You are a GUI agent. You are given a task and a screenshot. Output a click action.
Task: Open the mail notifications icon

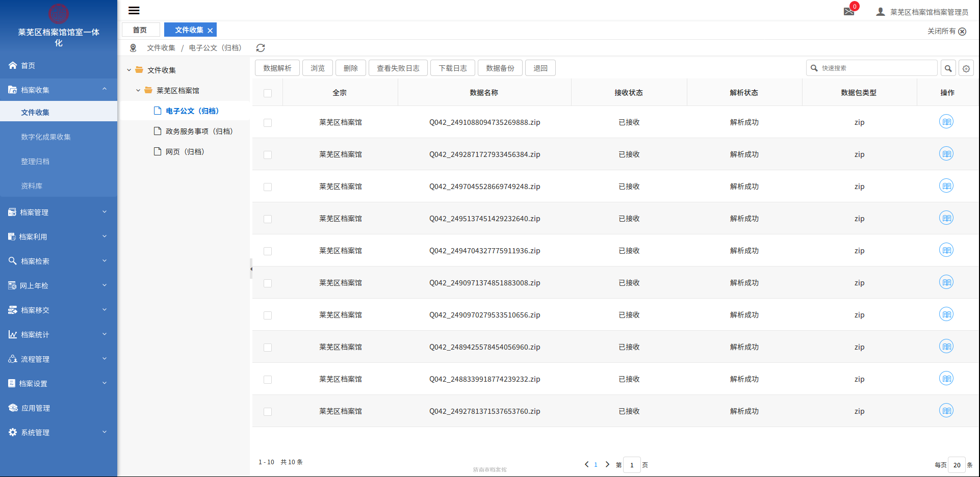[849, 11]
